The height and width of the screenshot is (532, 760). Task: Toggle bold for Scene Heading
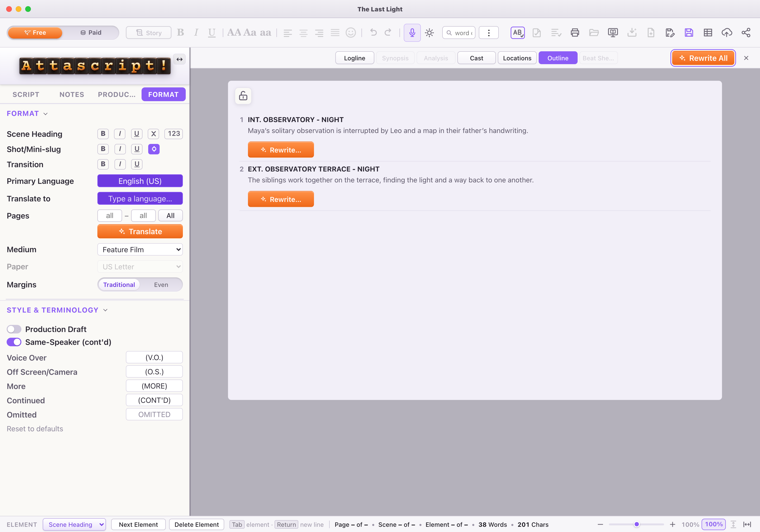(103, 133)
